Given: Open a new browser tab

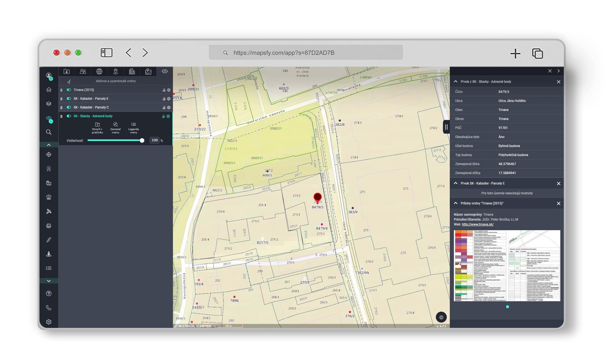Looking at the screenshot, I should tap(515, 54).
